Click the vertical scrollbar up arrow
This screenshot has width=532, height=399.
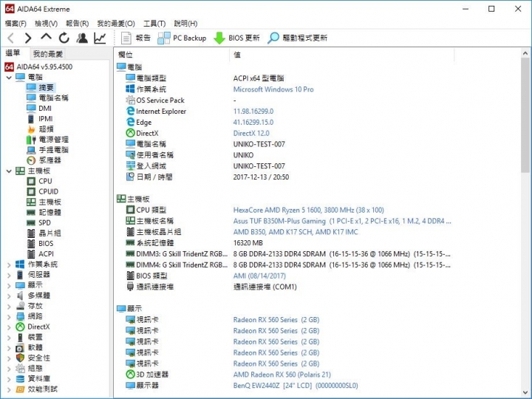tap(525, 53)
